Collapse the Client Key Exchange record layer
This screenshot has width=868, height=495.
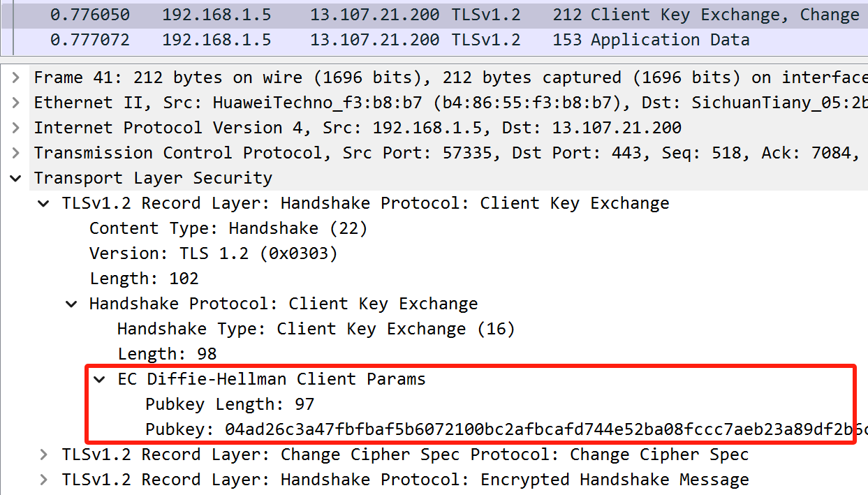click(44, 203)
